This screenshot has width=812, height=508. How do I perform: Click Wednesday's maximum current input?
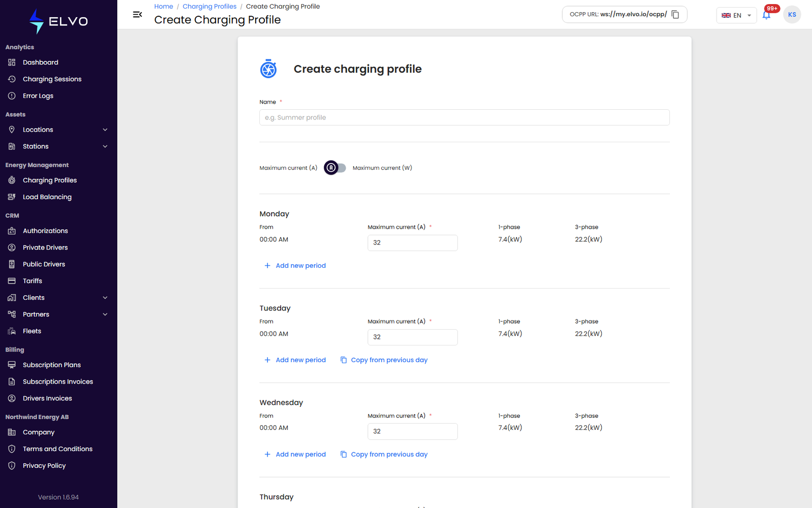click(413, 431)
